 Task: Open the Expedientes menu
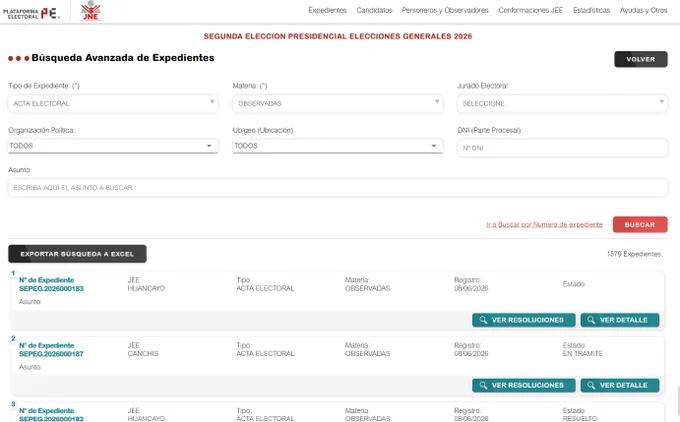pyautogui.click(x=327, y=10)
